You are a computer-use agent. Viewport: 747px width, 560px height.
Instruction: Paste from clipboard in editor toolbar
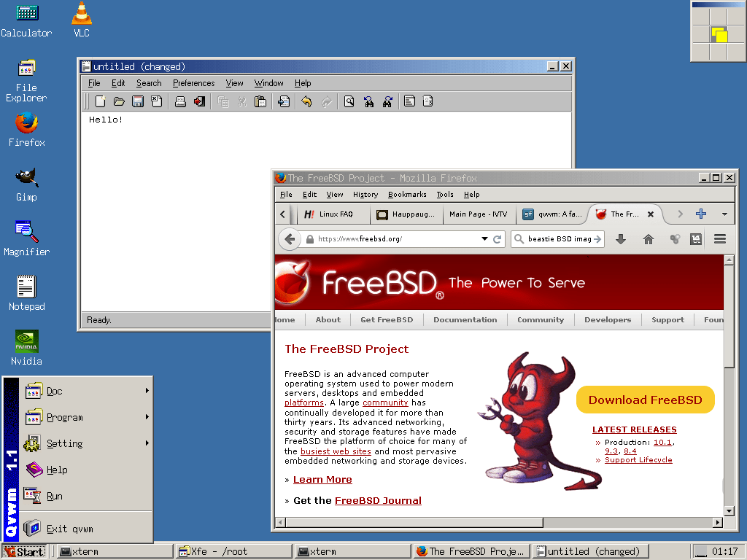pos(260,101)
